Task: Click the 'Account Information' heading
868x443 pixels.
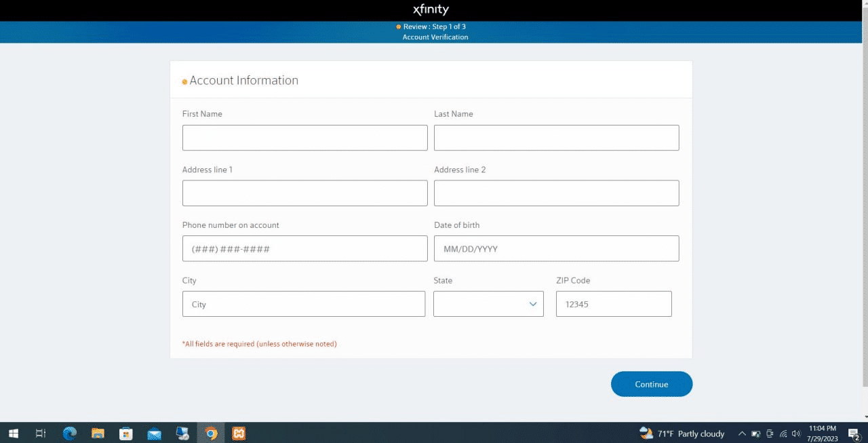Action: pyautogui.click(x=243, y=80)
